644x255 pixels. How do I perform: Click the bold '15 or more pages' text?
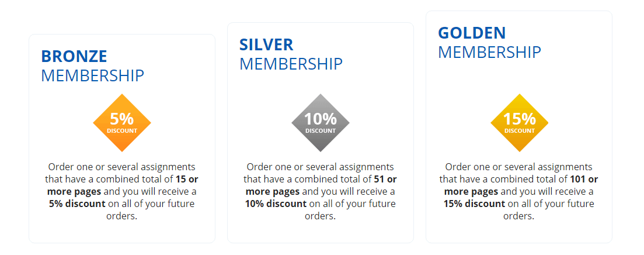pos(123,185)
